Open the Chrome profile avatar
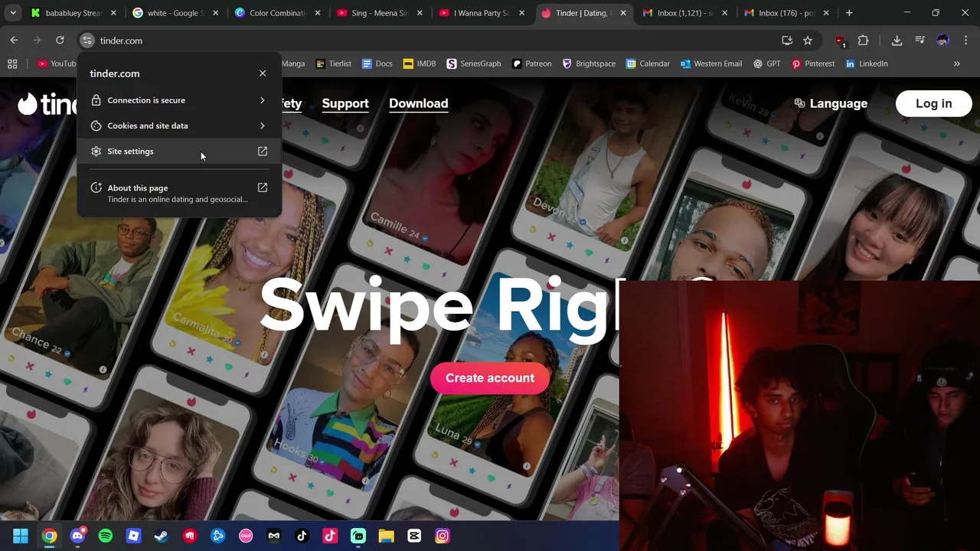 942,41
